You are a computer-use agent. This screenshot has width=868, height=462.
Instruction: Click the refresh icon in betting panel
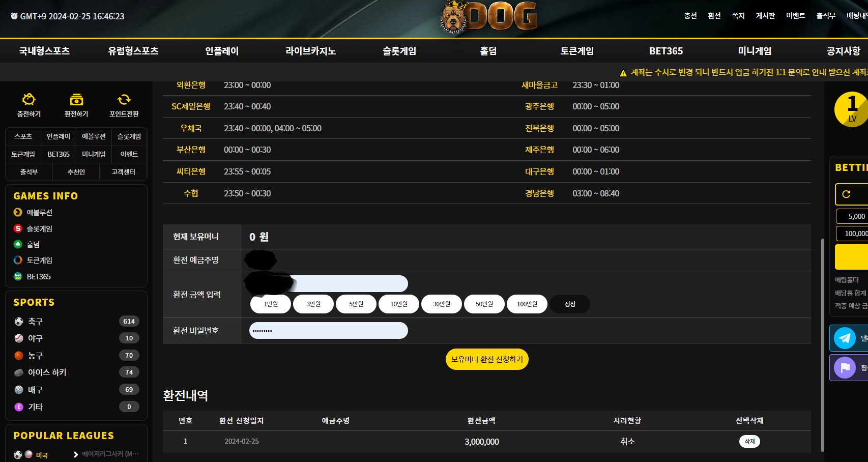pyautogui.click(x=846, y=194)
